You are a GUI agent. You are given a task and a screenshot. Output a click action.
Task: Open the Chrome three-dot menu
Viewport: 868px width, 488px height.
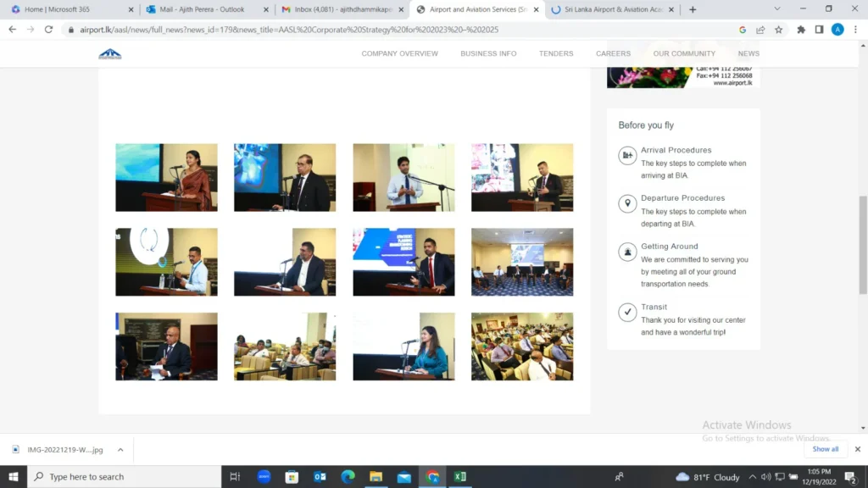pyautogui.click(x=855, y=30)
